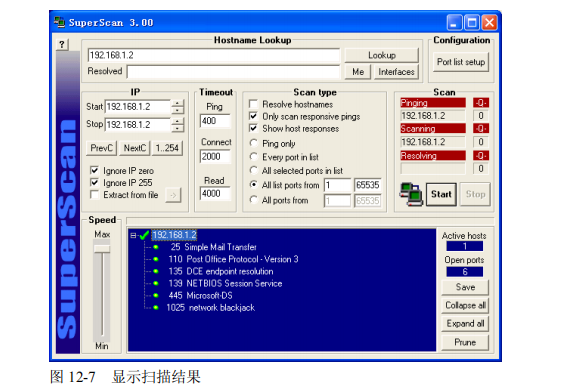The height and width of the screenshot is (392, 571).
Task: Open Port list setup
Action: pyautogui.click(x=461, y=62)
